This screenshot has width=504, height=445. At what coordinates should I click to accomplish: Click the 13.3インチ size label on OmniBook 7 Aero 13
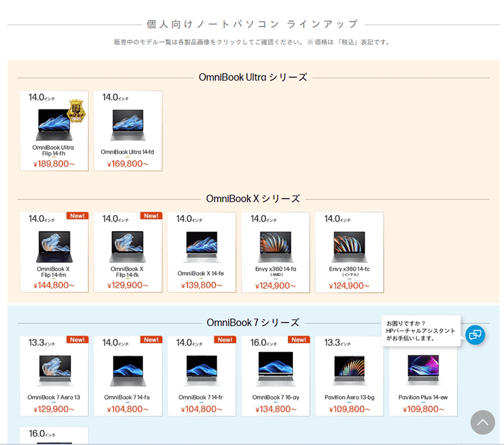tap(42, 343)
